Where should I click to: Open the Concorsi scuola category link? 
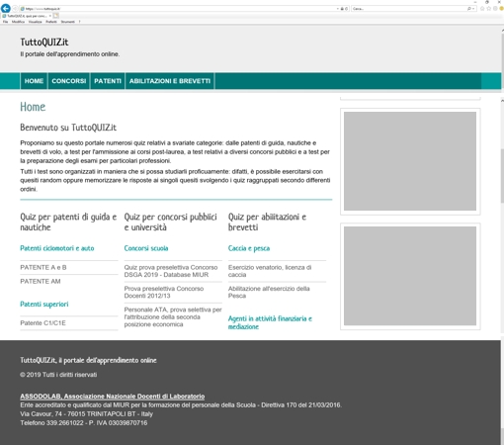146,248
